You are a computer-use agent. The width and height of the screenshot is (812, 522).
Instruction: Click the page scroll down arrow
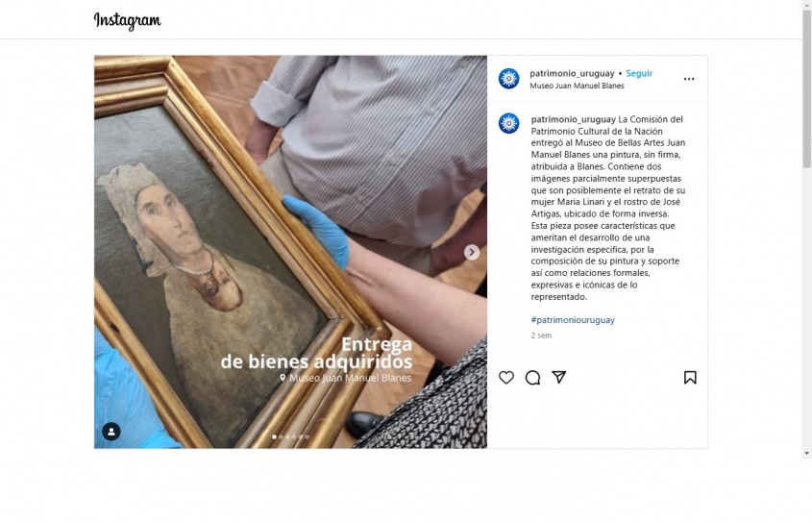[807, 453]
